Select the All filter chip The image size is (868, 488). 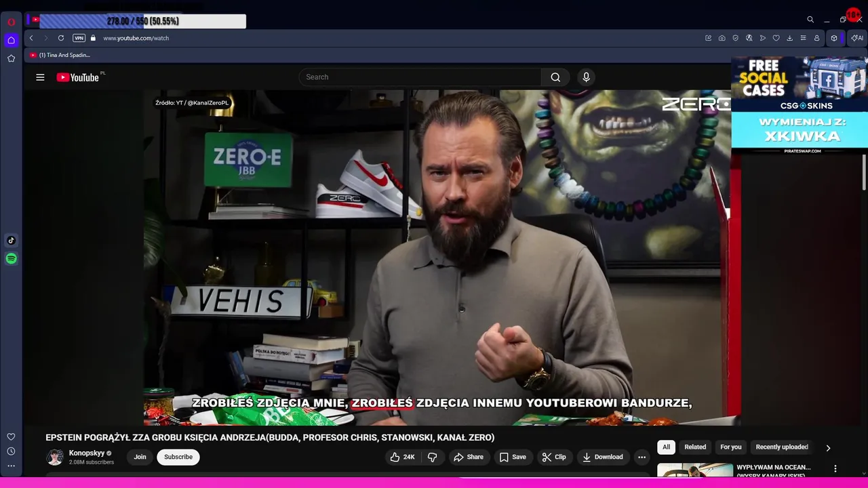666,447
